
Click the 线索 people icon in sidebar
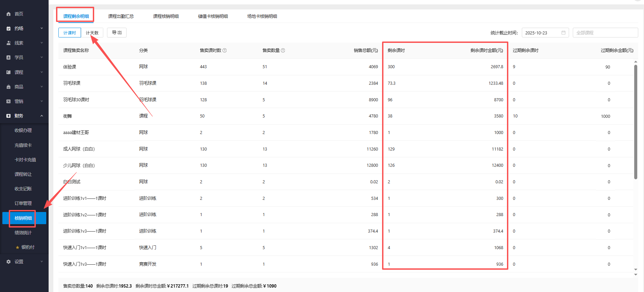click(x=8, y=43)
